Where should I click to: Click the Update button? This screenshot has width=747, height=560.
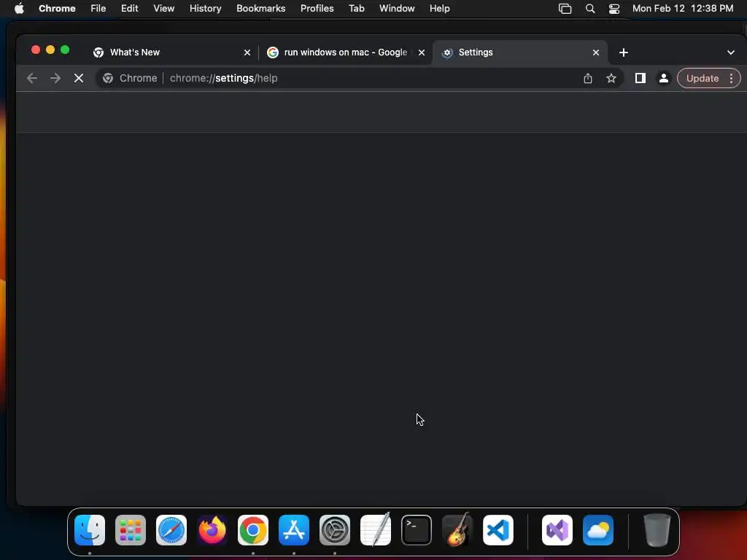pos(703,78)
